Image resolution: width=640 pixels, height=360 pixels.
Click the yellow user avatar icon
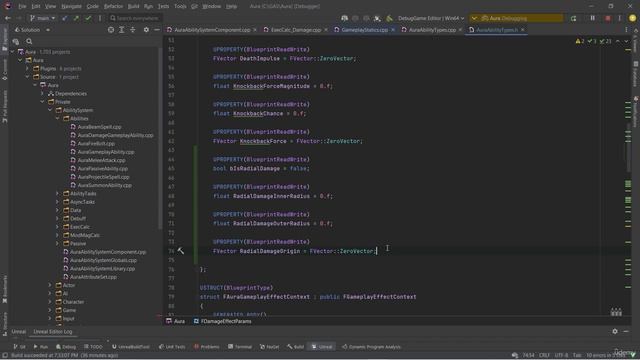point(633,18)
